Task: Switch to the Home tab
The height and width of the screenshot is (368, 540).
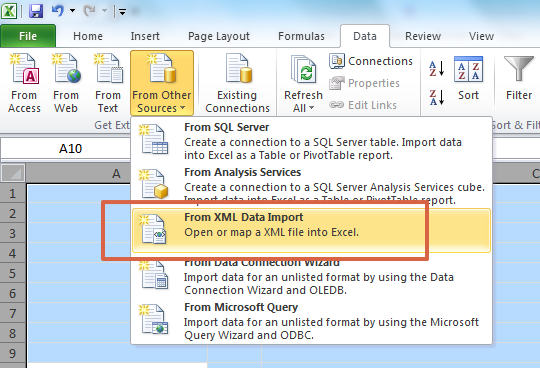Action: (x=88, y=36)
